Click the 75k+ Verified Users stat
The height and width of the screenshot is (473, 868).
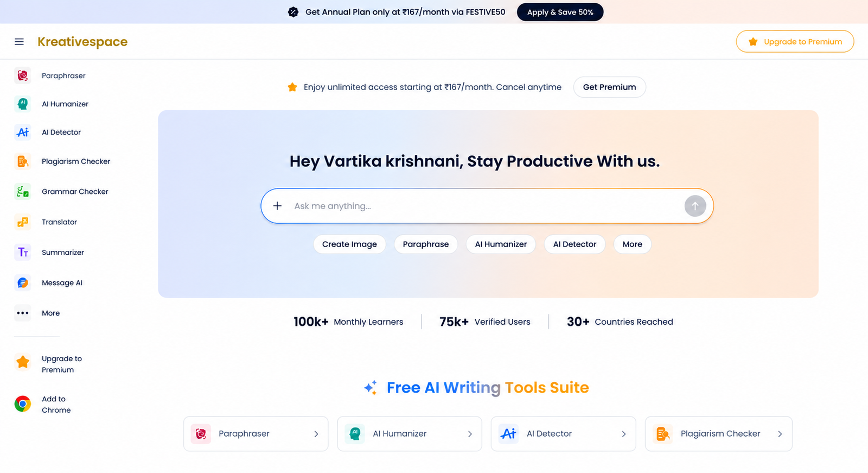coord(485,321)
